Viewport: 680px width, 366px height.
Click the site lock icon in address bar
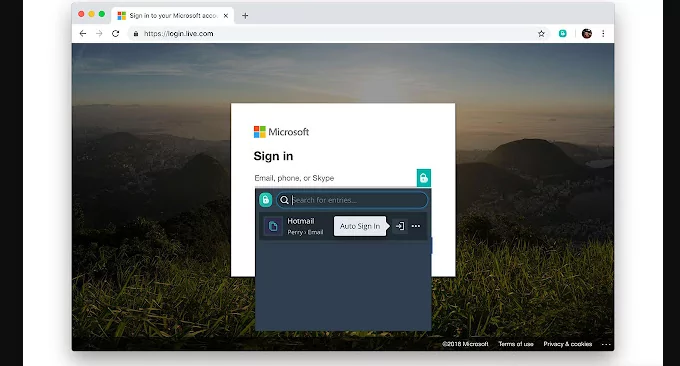tap(136, 33)
